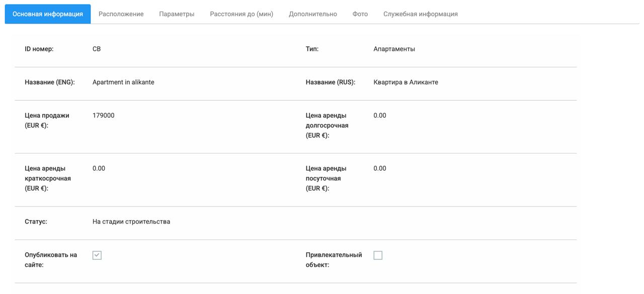This screenshot has height=294, width=644.
Task: Select the long-term rent price field
Action: [x=379, y=115]
